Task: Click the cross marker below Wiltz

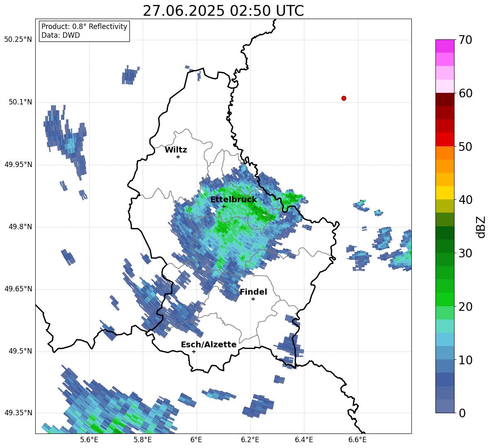Action: [178, 157]
